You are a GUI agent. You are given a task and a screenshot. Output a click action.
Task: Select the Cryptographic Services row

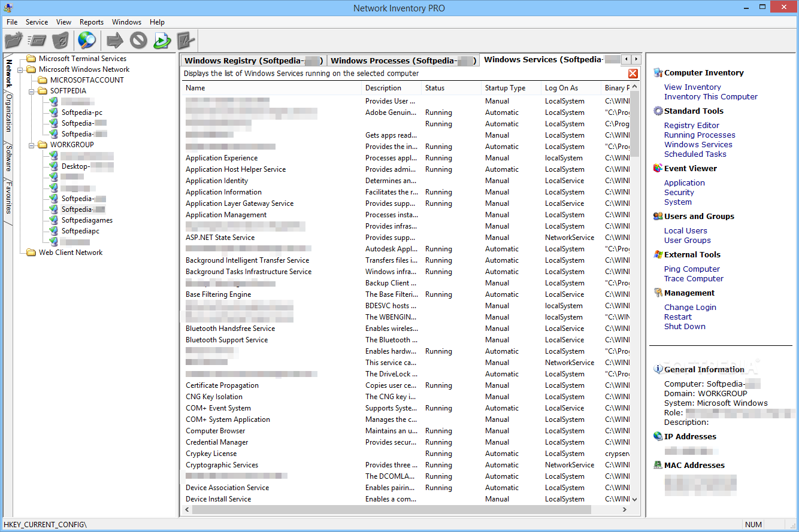(x=406, y=465)
